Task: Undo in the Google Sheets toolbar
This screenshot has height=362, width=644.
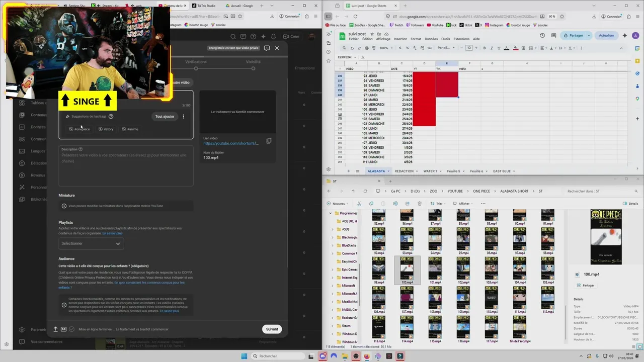Action: (352, 48)
